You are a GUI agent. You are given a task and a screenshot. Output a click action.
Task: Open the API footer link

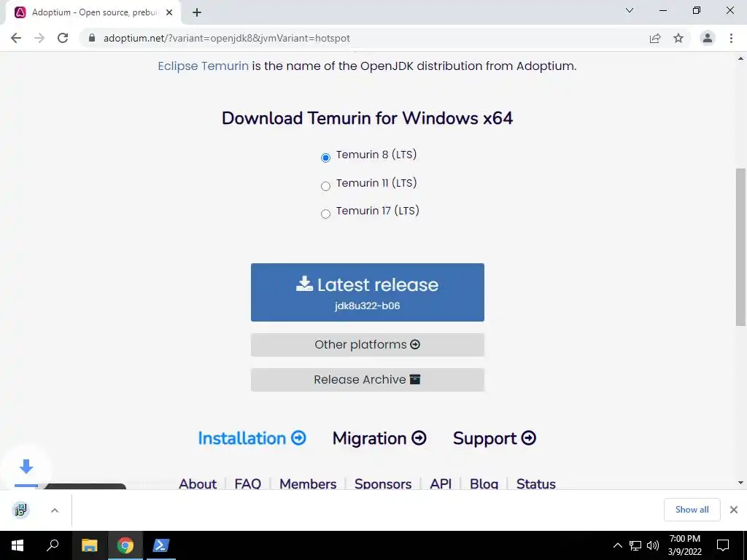(441, 483)
